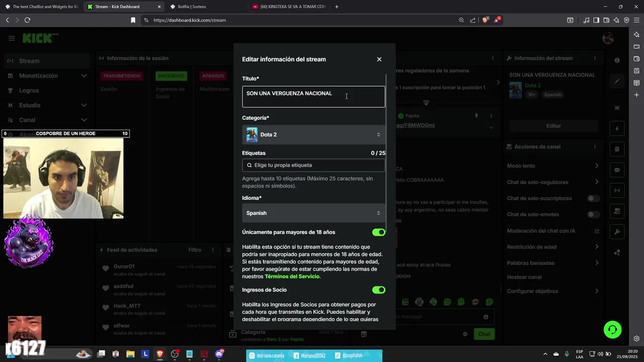Switch to the best ChatBot and Widgets tab

point(42,7)
